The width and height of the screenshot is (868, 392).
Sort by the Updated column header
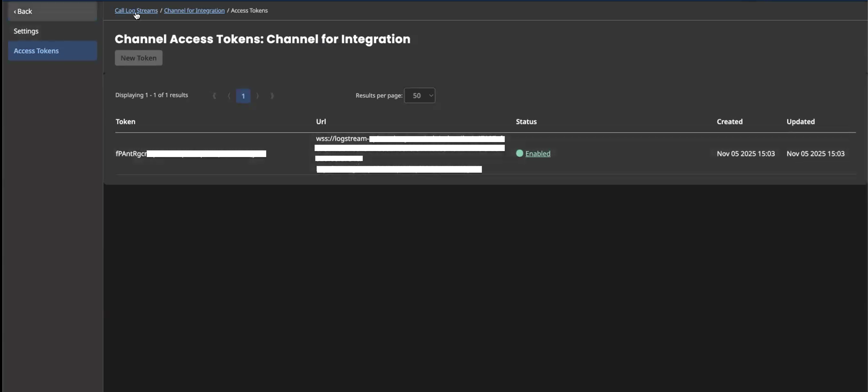801,122
